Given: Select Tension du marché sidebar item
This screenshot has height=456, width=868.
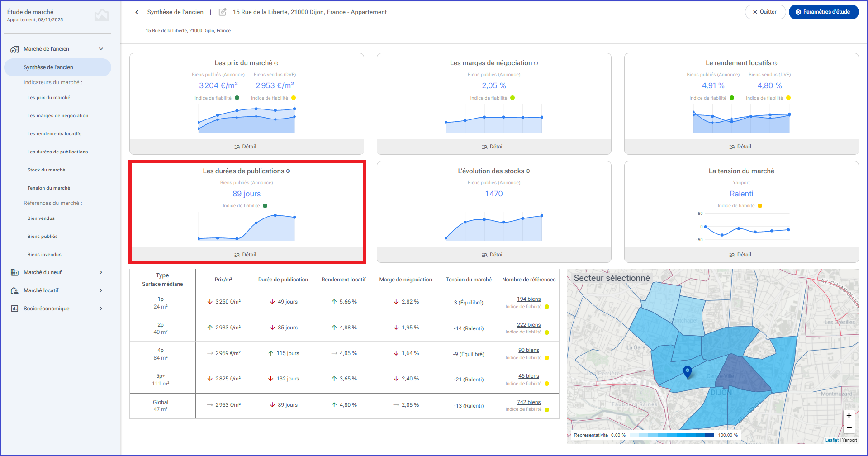Looking at the screenshot, I should tap(49, 188).
